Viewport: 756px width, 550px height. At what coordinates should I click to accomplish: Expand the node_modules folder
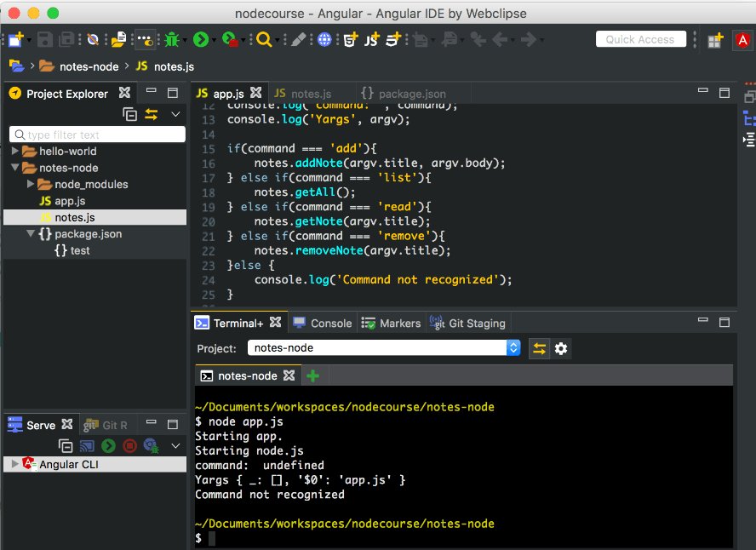31,184
